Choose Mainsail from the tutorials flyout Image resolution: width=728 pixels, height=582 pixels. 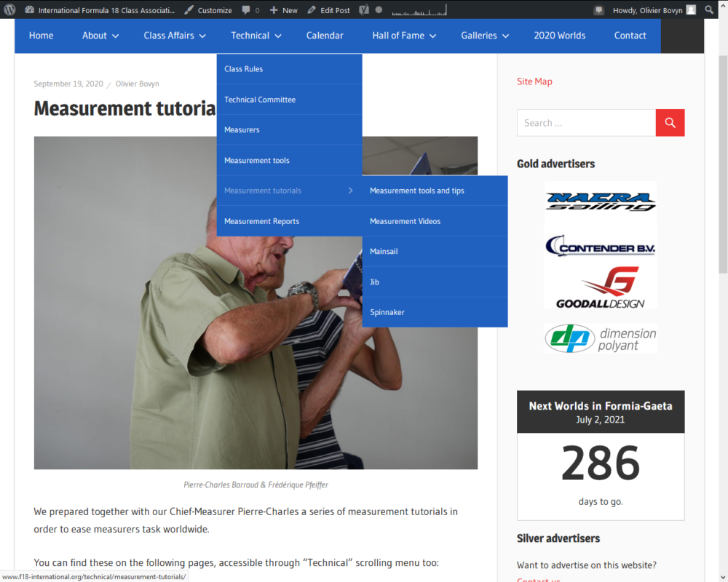tap(435, 252)
